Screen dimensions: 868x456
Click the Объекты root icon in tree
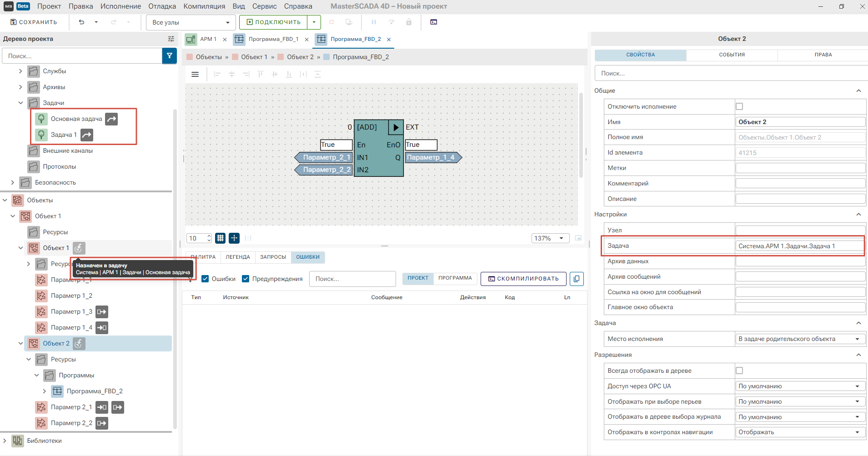point(18,200)
